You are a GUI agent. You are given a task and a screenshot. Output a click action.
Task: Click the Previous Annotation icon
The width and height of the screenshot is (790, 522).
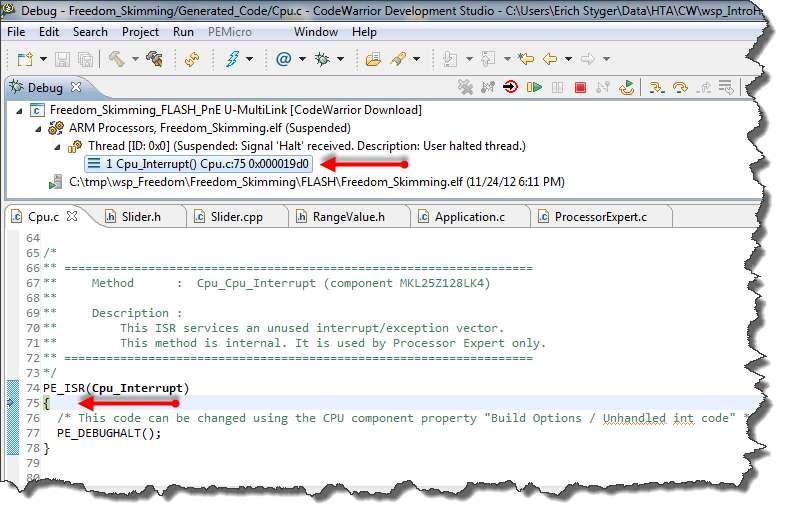click(x=488, y=59)
